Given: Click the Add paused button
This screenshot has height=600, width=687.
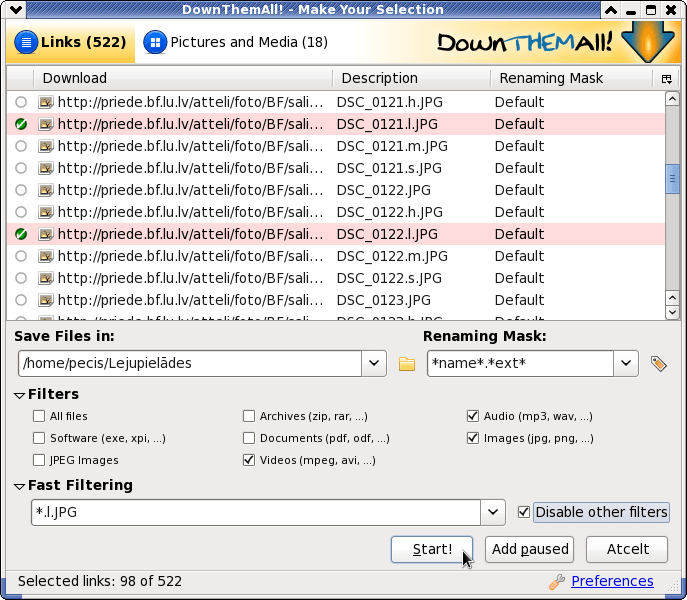Looking at the screenshot, I should click(x=529, y=549).
